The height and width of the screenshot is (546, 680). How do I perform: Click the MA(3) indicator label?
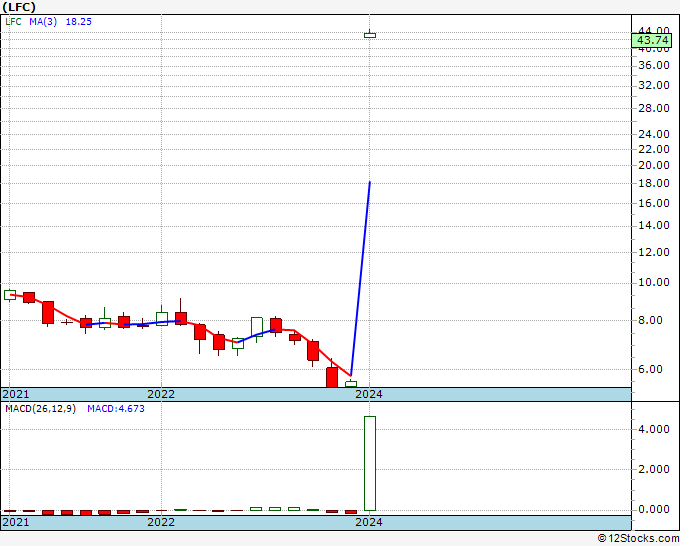coord(43,22)
